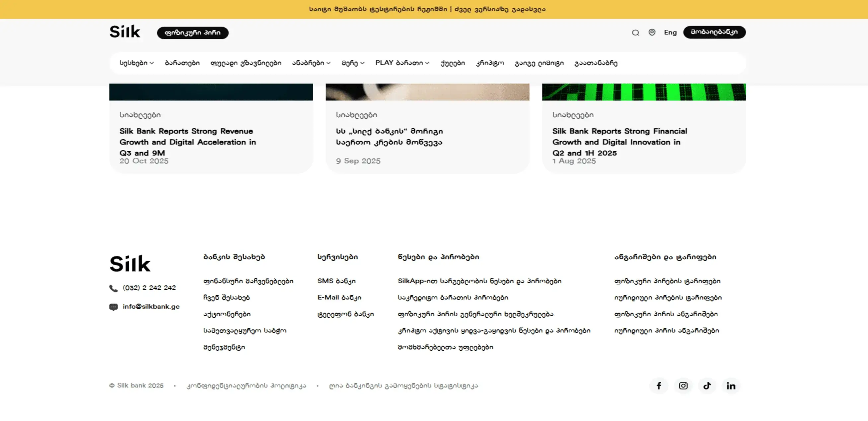
Task: Open მომხმარებელთა უფლებები link
Action: coord(445,347)
